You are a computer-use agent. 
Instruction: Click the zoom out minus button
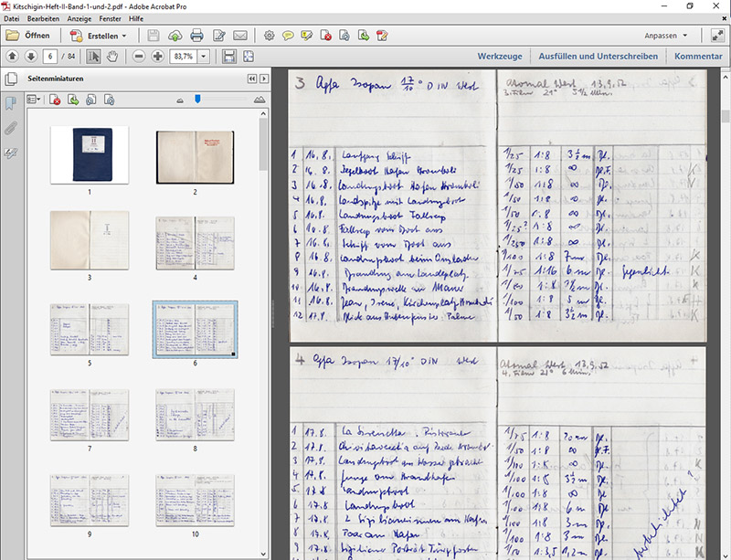tap(139, 57)
